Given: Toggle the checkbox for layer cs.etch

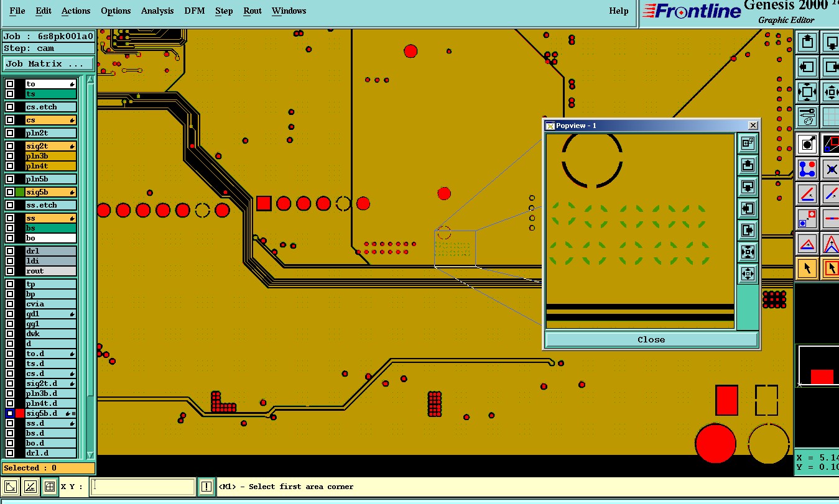Looking at the screenshot, I should click(x=10, y=107).
